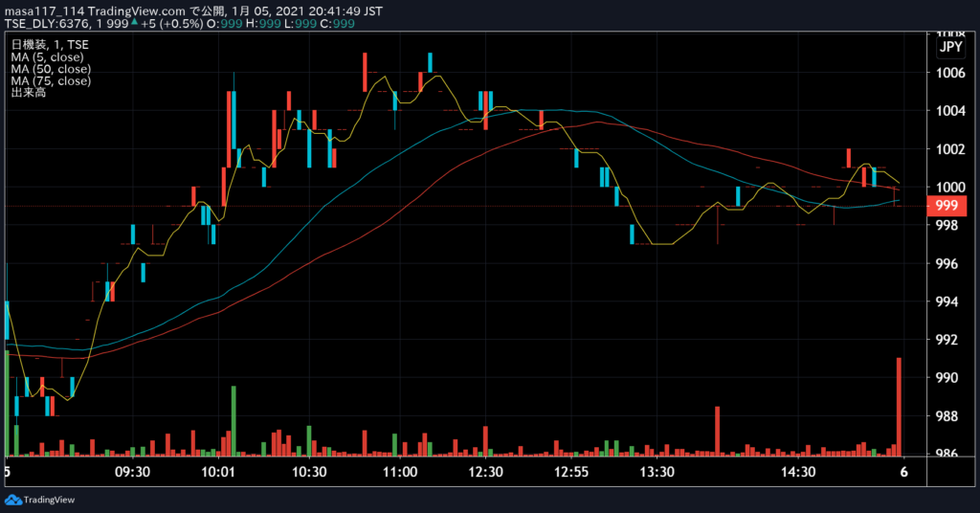Click the tall red closing volume bar
Viewport: 980px width, 513px height.
point(899,407)
